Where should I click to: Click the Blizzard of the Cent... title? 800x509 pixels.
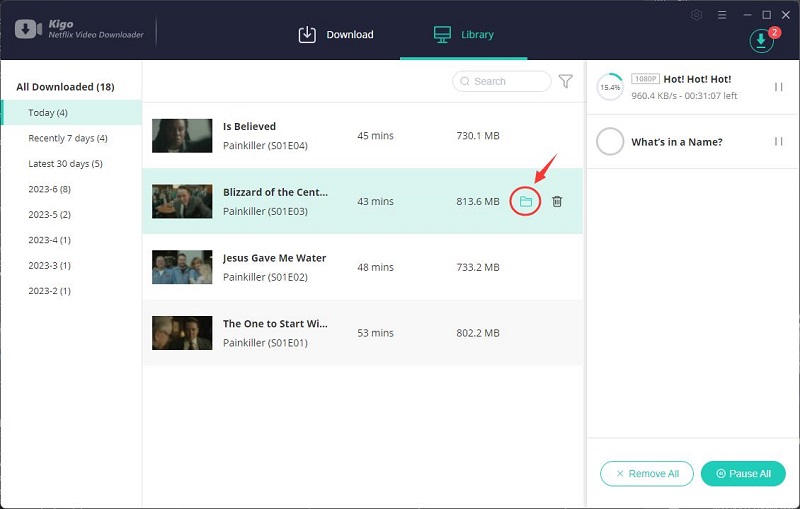coord(275,192)
